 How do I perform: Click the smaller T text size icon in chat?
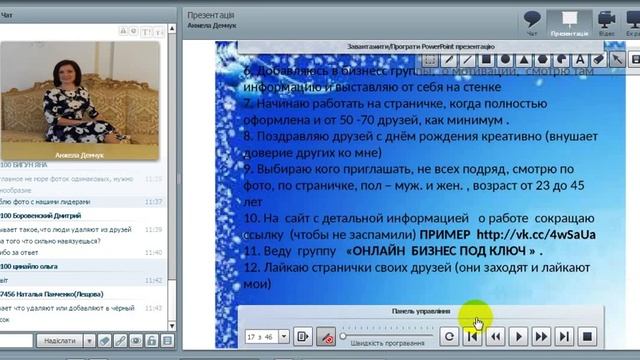[x=159, y=32]
